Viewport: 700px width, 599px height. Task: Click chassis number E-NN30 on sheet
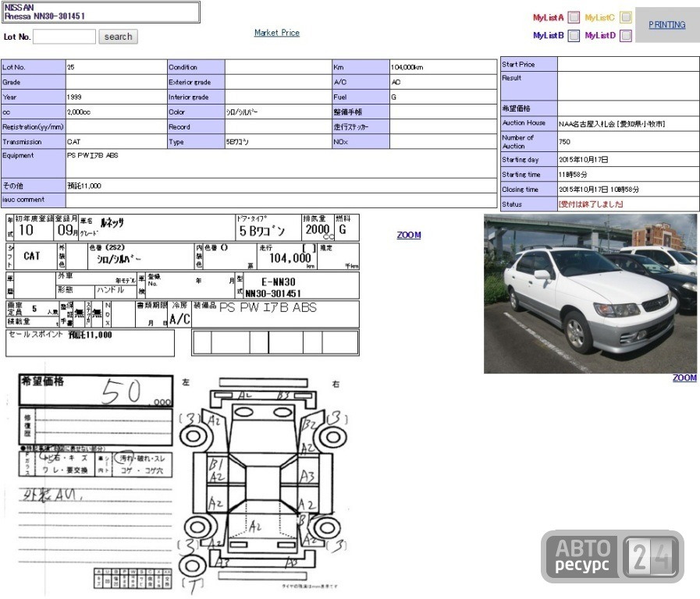[x=278, y=282]
